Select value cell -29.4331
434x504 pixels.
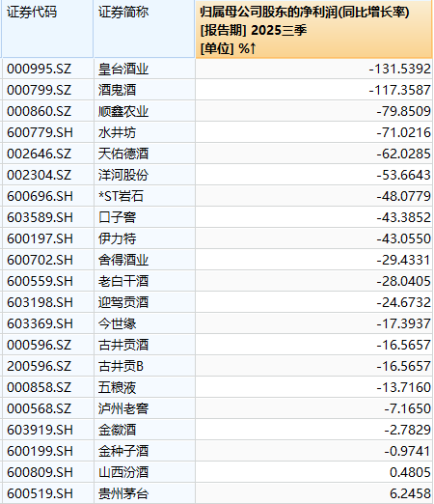(313, 260)
